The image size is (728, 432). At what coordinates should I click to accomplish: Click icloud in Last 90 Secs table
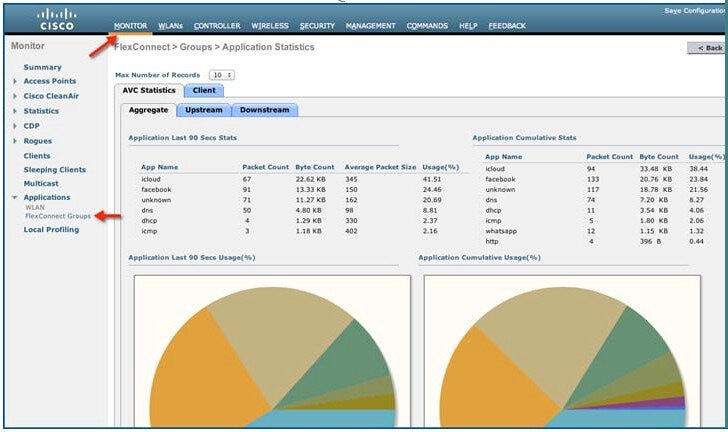[x=151, y=179]
